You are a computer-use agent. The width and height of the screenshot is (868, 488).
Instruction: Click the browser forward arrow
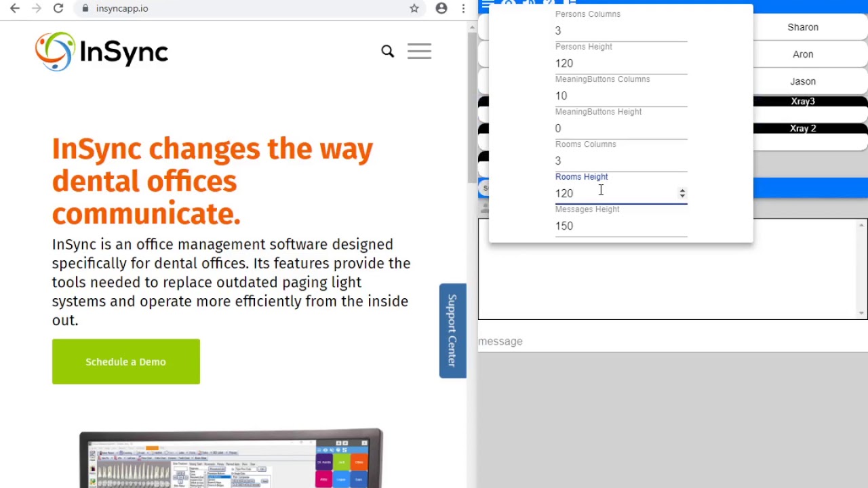[37, 8]
